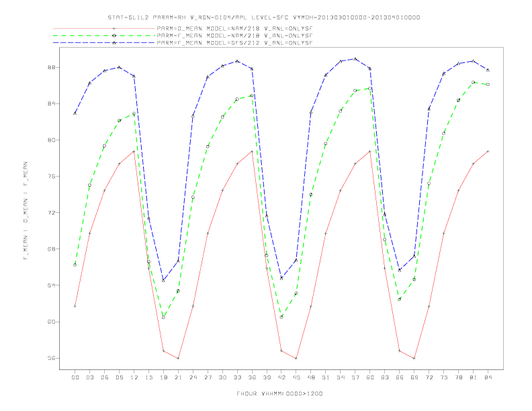Click x-axis tick label 54
Viewport: 532px width, 411px height.
[x=341, y=377]
